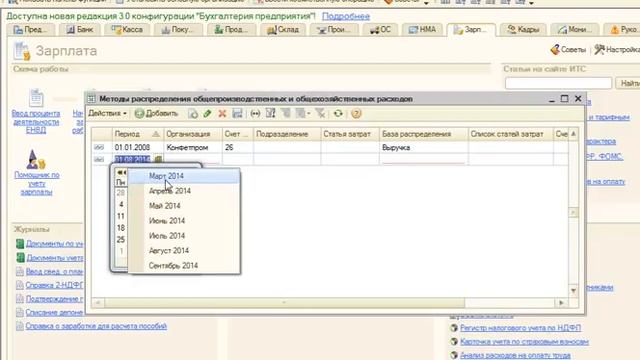Open Помощник по учету зарплаты link
The height and width of the screenshot is (360, 640).
36,183
